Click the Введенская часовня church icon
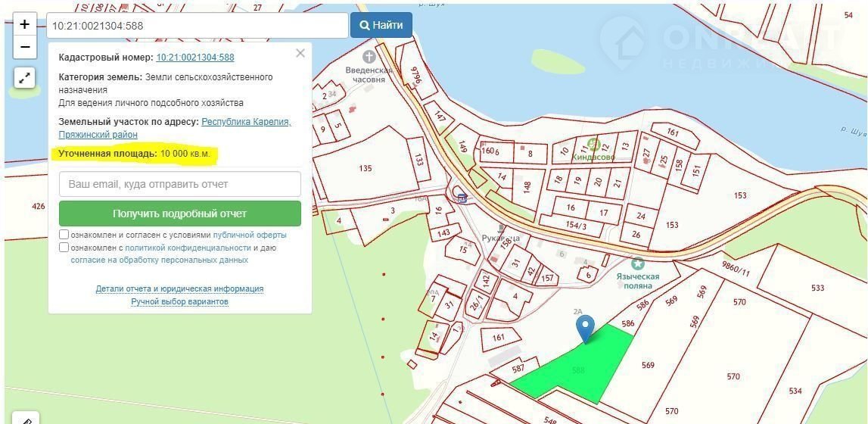The image size is (868, 424). 369,57
